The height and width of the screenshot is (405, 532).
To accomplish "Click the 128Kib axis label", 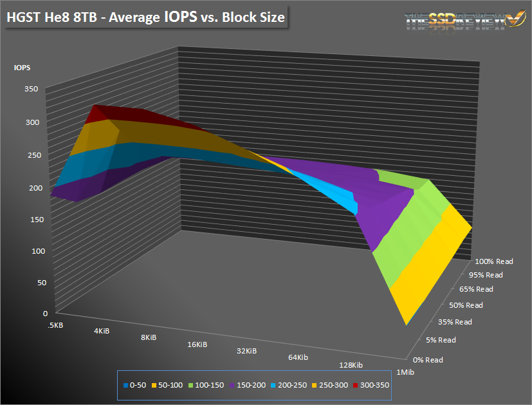I will click(x=351, y=365).
